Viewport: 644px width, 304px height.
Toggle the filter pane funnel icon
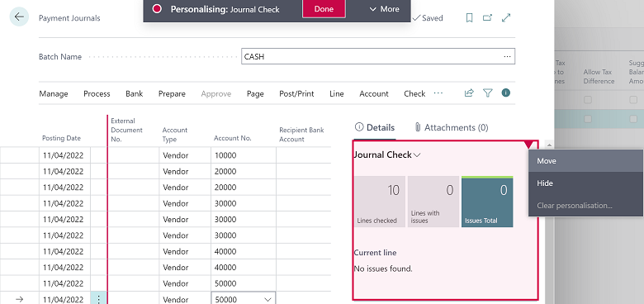point(487,93)
